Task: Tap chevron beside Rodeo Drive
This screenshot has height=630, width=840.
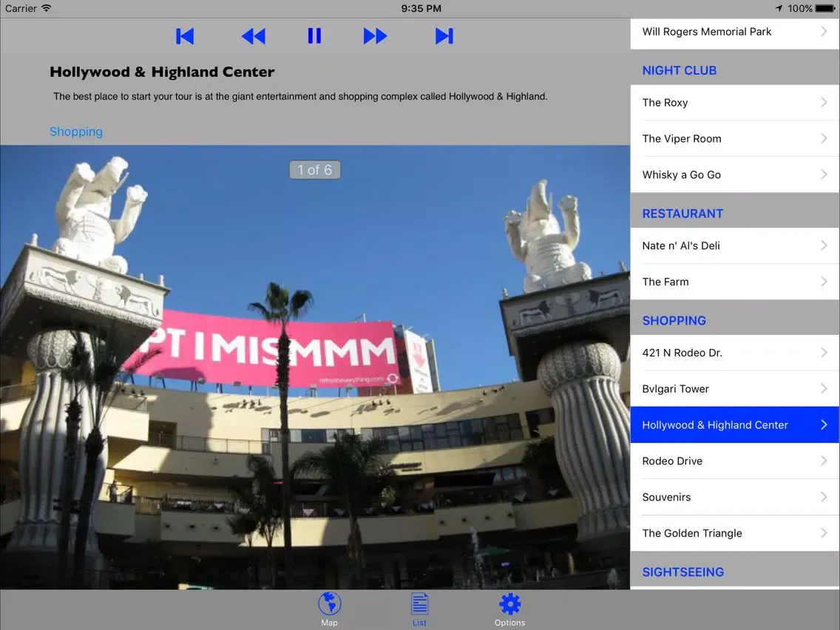Action: 824,460
